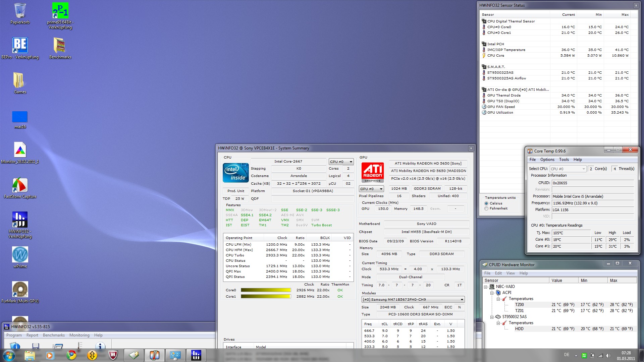Click the ATI Radeon Graphics logo
The width and height of the screenshot is (644, 362).
pos(372,173)
